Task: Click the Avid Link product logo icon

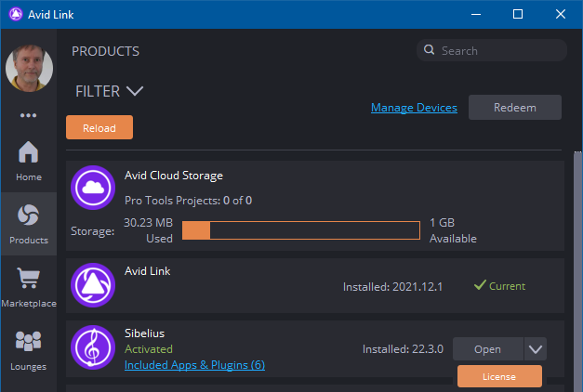Action: coord(93,286)
